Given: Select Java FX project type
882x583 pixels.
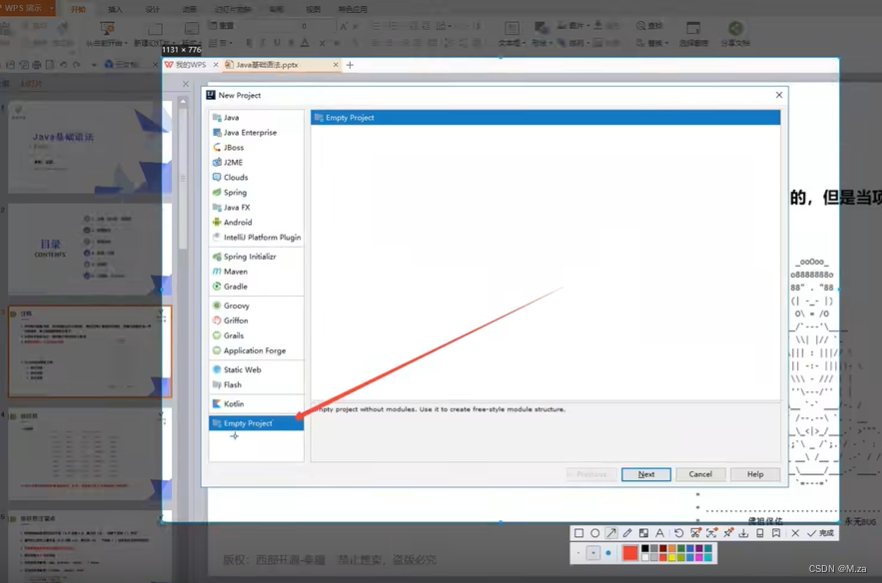Looking at the screenshot, I should point(256,208).
